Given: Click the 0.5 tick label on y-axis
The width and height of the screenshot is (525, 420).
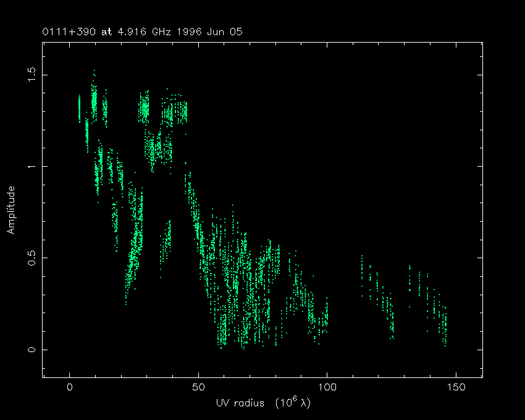Looking at the screenshot, I should 31,258.
